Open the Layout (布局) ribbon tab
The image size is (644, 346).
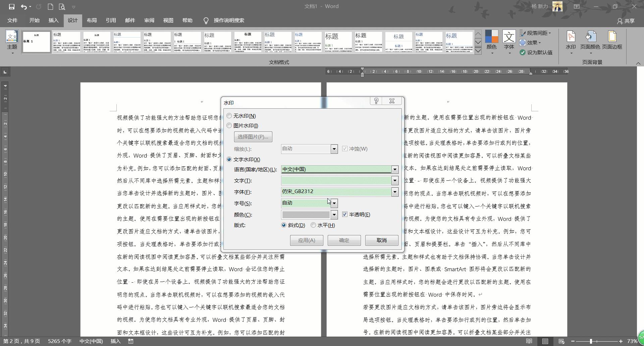click(x=92, y=20)
